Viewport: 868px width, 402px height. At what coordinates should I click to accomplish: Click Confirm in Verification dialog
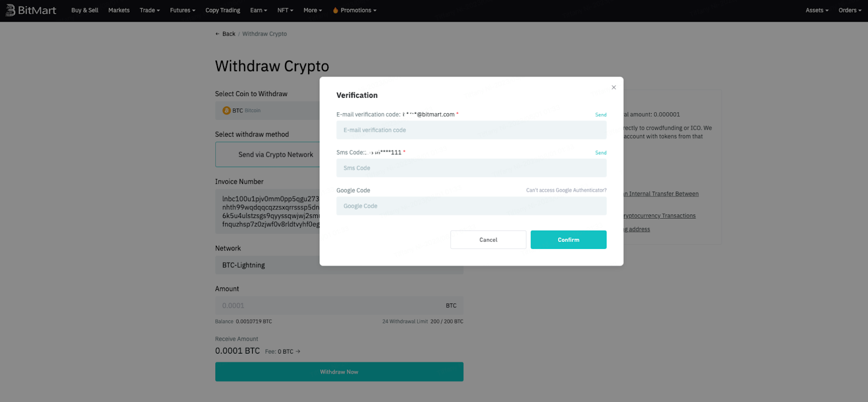coord(569,240)
